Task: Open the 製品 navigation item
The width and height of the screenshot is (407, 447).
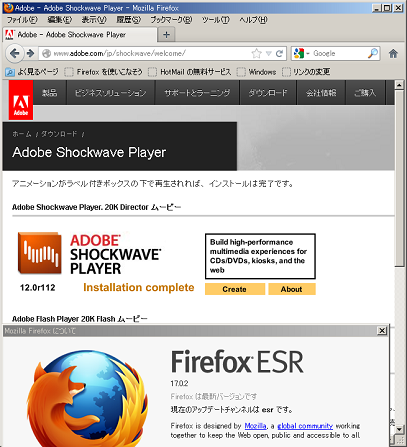Action: pos(50,93)
